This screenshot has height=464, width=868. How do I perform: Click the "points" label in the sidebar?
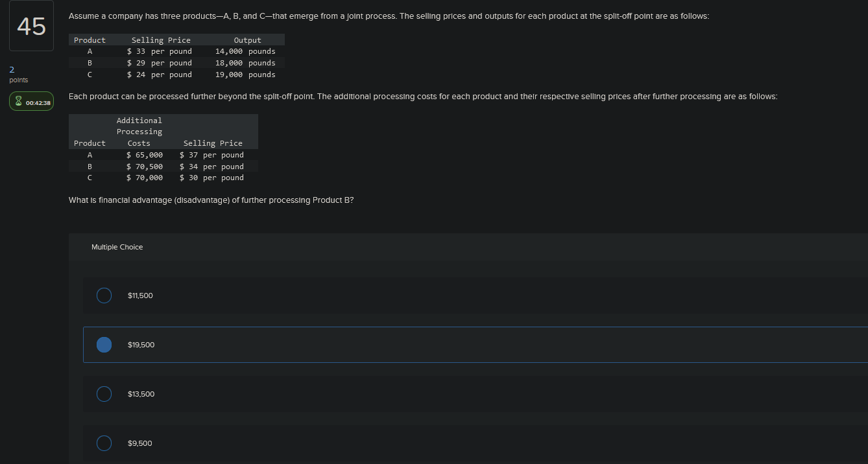click(x=18, y=80)
